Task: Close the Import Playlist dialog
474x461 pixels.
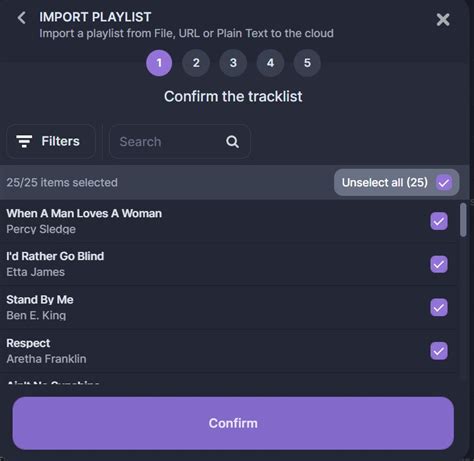Action: [443, 20]
